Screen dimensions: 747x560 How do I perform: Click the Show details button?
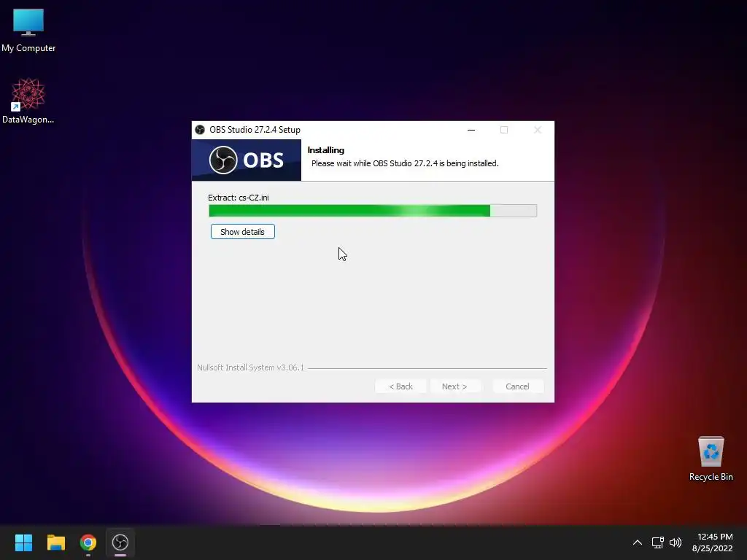pos(242,232)
